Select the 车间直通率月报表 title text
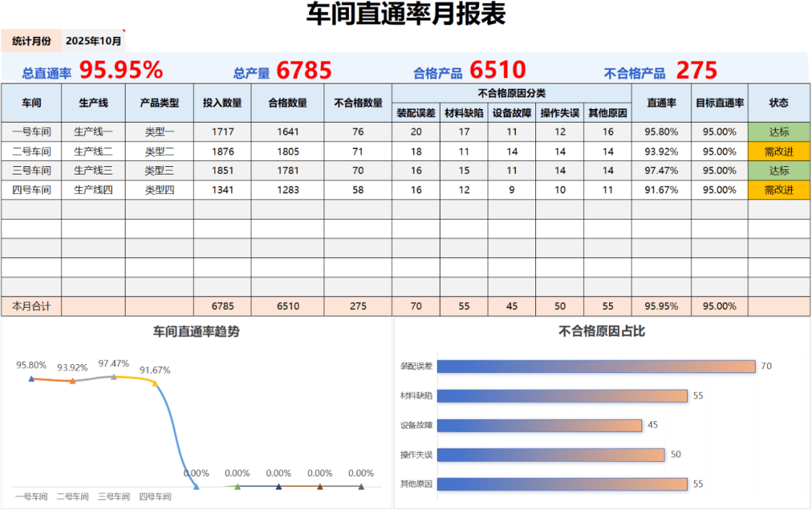 pos(406,14)
